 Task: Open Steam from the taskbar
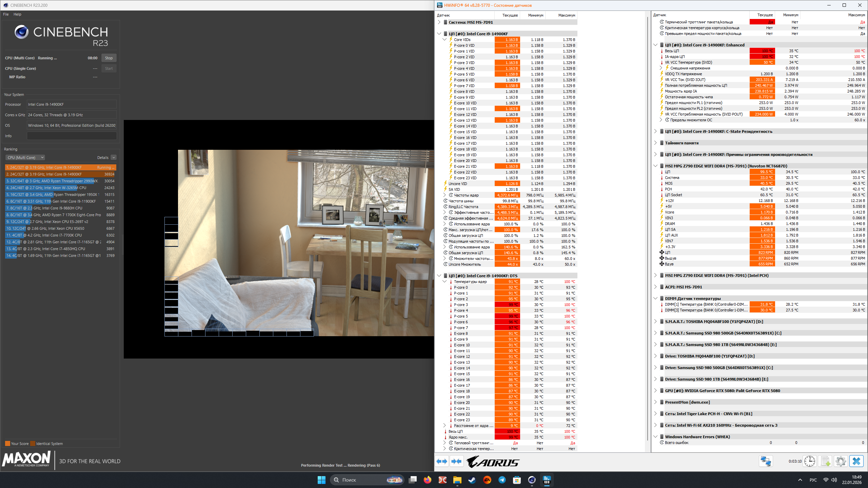pyautogui.click(x=472, y=480)
